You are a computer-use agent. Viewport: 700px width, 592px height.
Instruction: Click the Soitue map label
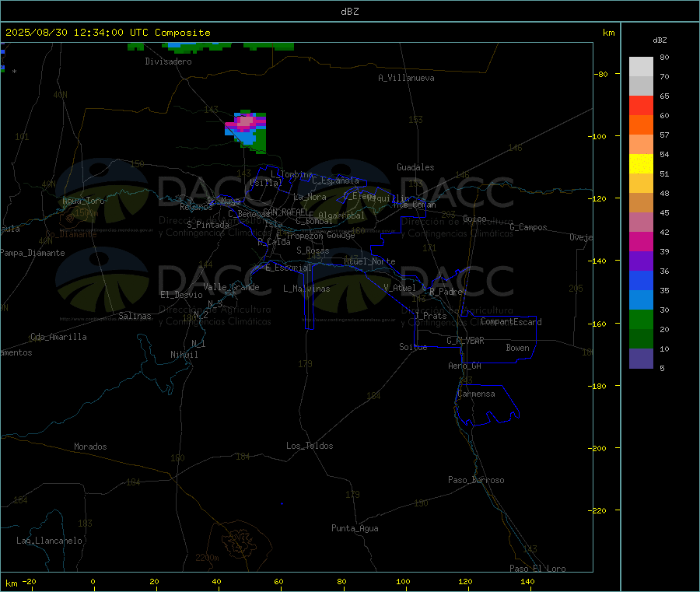(414, 347)
